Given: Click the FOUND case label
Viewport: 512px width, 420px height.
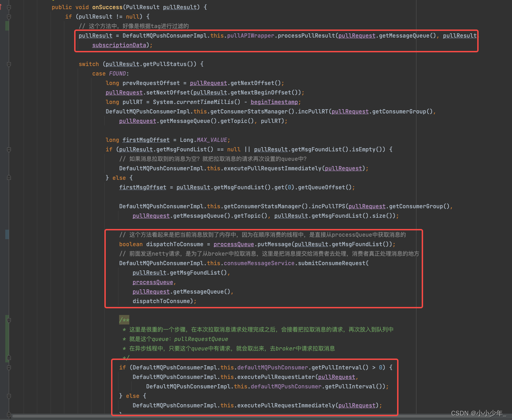Looking at the screenshot, I should (117, 73).
